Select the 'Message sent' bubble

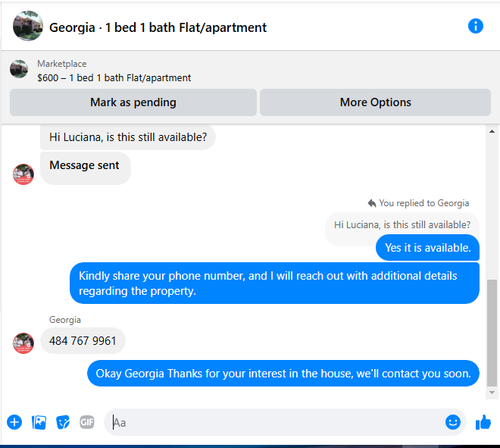coord(85,168)
